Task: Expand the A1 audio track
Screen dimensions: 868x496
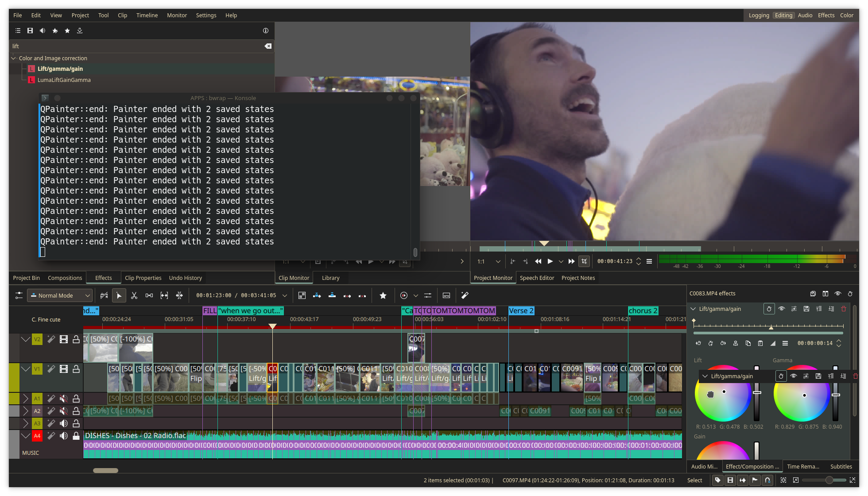Action: (26, 399)
